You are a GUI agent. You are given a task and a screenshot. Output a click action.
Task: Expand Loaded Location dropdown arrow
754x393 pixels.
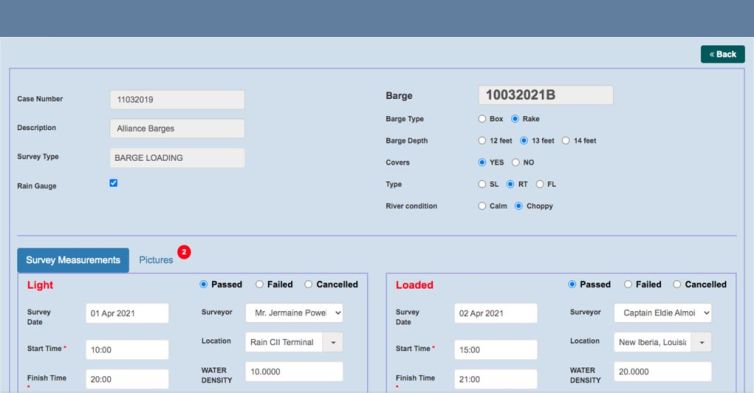[701, 342]
